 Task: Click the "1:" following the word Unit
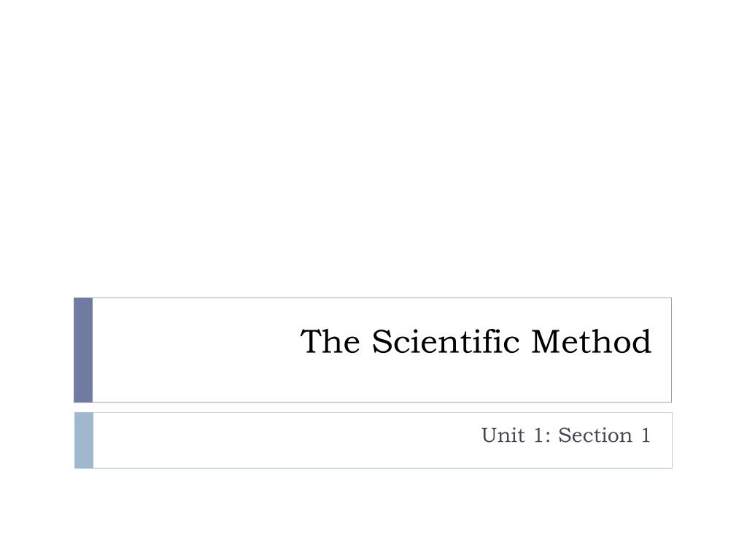pyautogui.click(x=542, y=435)
